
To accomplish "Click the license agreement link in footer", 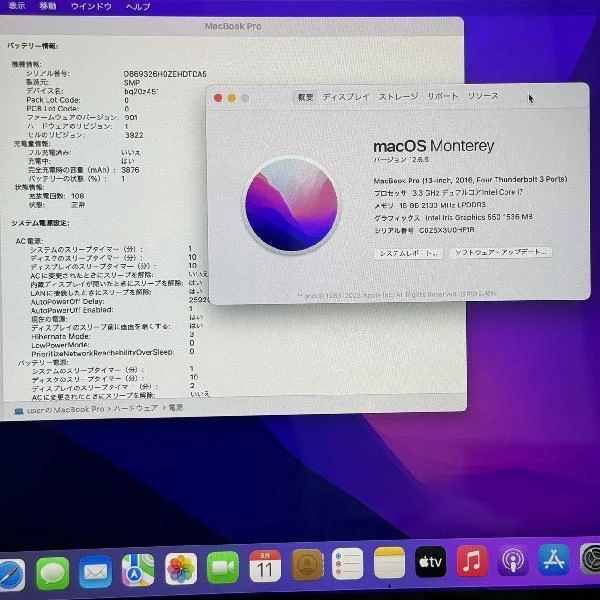I will tap(478, 293).
